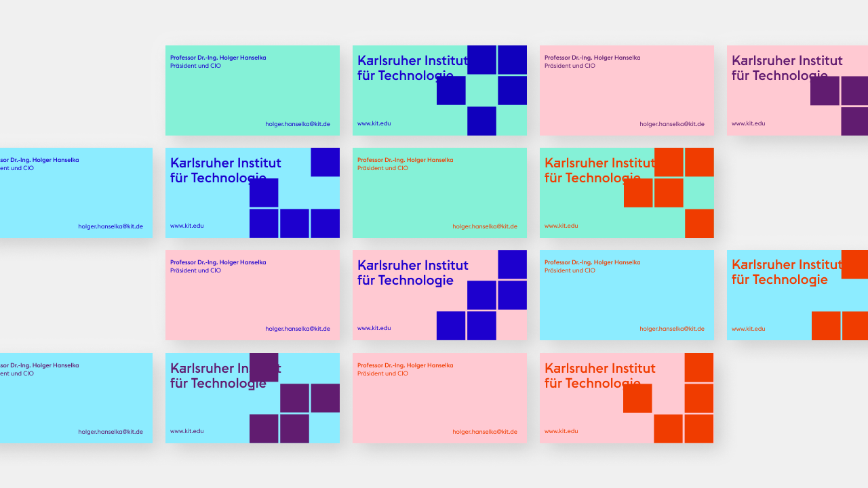Image resolution: width=868 pixels, height=488 pixels.
Task: Select orange 'Professor Dr.-Ing. Holger Hanselka' on cyan card
Action: pyautogui.click(x=593, y=262)
